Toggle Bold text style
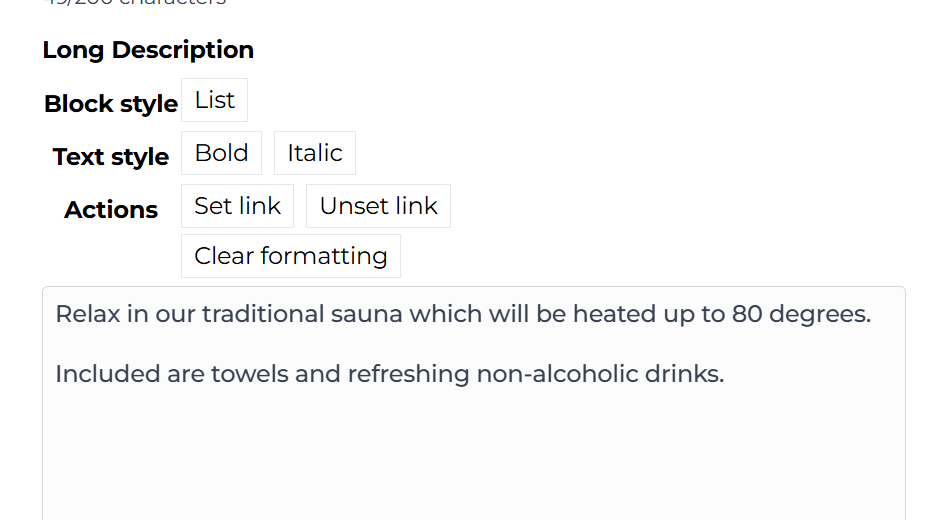 click(x=221, y=153)
